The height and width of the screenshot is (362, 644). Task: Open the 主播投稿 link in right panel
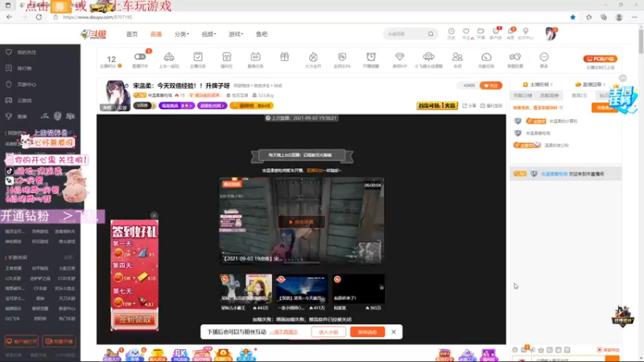538,84
